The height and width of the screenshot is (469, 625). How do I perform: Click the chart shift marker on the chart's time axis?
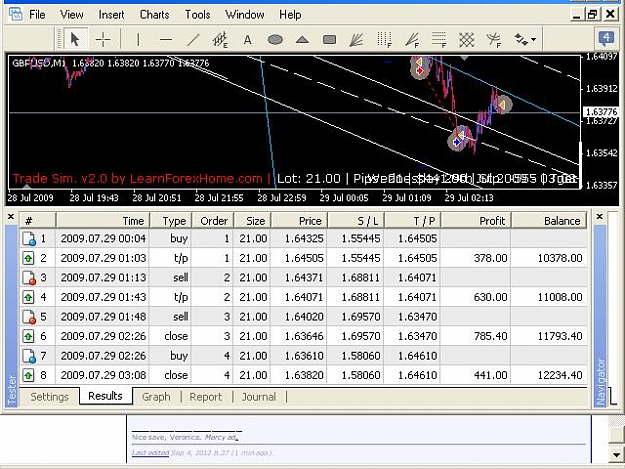click(x=26, y=186)
